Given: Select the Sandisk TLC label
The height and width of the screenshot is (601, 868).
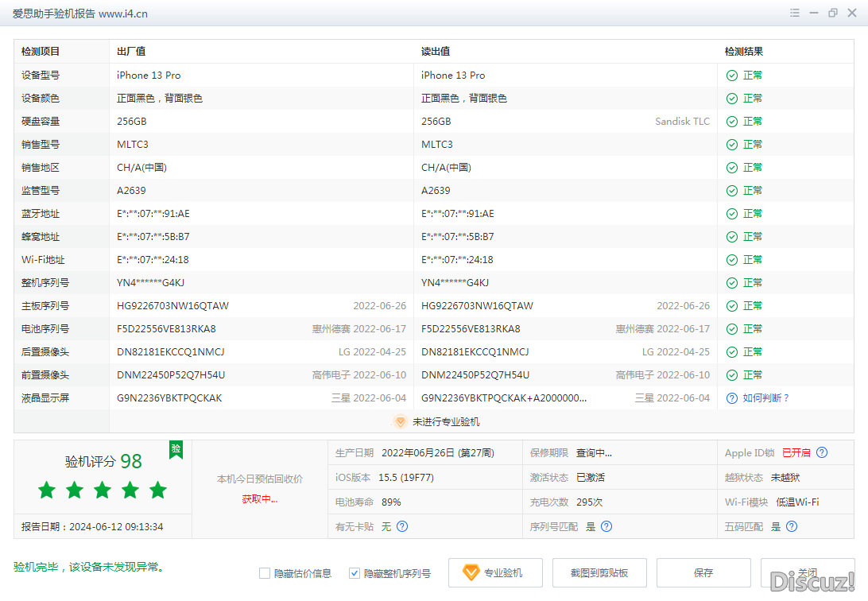Looking at the screenshot, I should 682,122.
